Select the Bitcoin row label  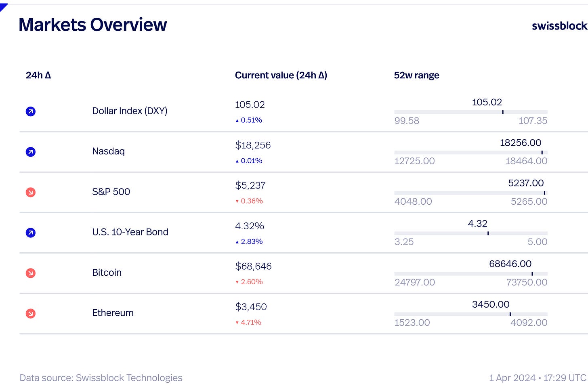pos(107,273)
